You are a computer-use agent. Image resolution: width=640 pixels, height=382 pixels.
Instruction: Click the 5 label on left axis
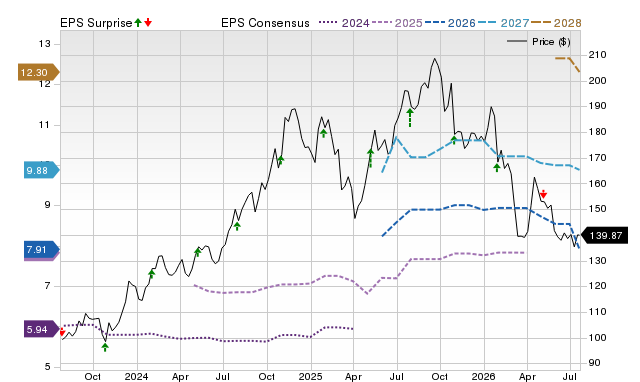pyautogui.click(x=47, y=366)
